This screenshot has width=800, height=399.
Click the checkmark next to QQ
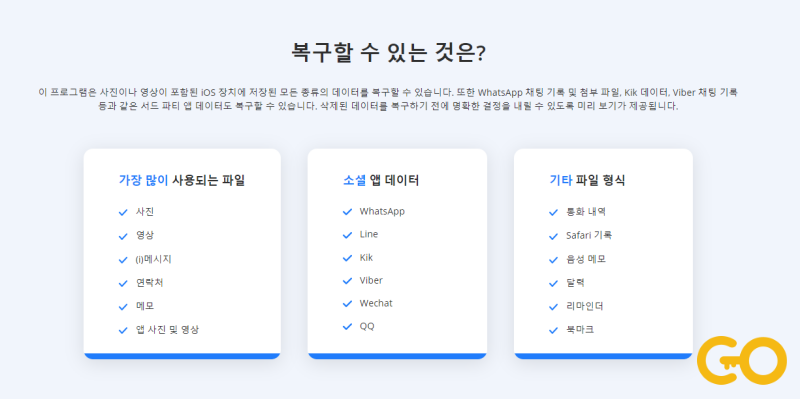click(x=347, y=327)
